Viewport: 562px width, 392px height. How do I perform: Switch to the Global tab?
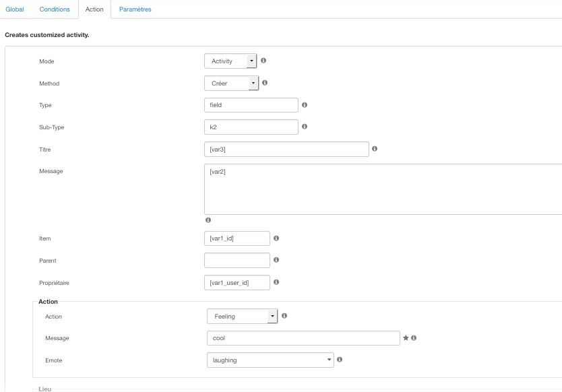coord(15,9)
